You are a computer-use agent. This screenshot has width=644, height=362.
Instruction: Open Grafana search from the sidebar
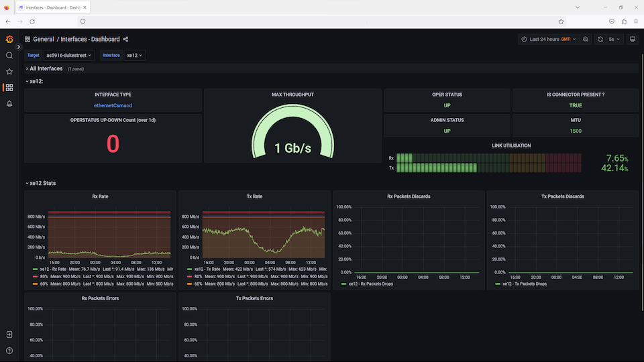point(9,56)
